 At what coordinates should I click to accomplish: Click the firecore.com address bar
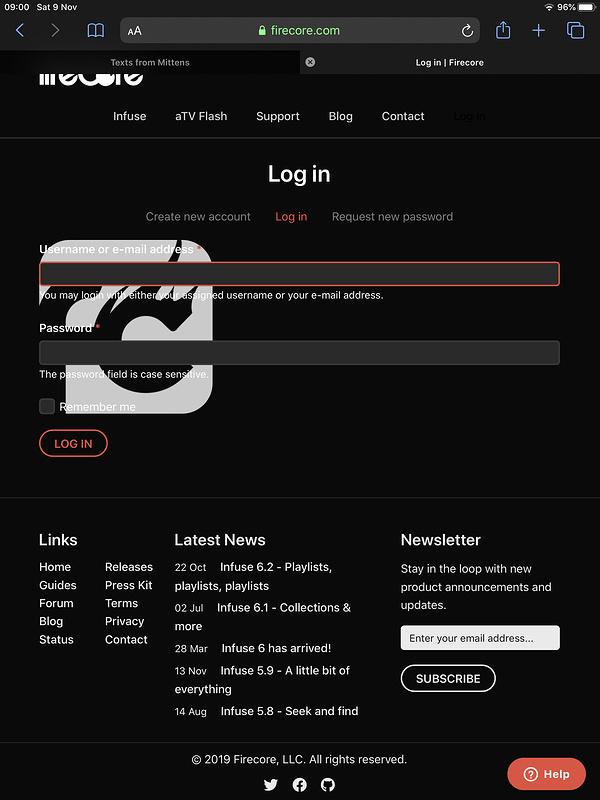click(x=299, y=31)
